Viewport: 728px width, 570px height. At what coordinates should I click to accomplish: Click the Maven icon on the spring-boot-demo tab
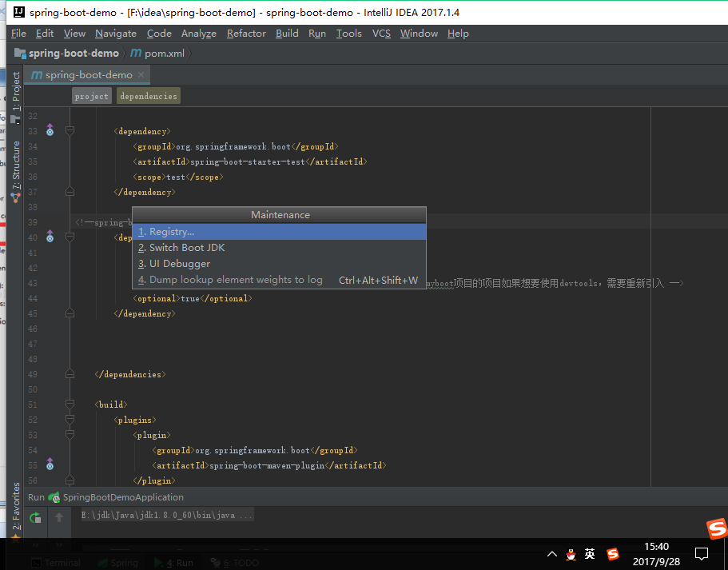[36, 74]
